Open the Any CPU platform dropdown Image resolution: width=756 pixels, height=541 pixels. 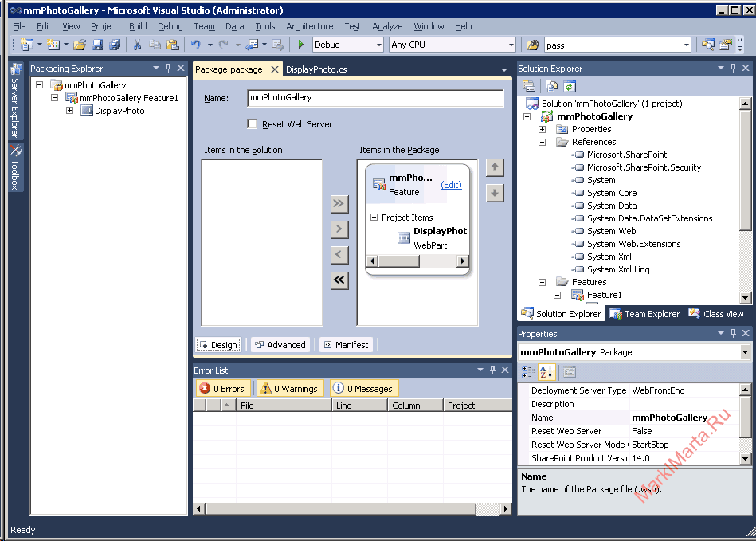tap(511, 45)
